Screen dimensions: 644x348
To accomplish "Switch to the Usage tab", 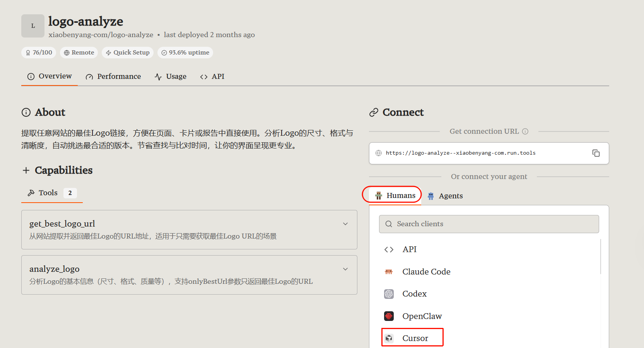I will [171, 77].
